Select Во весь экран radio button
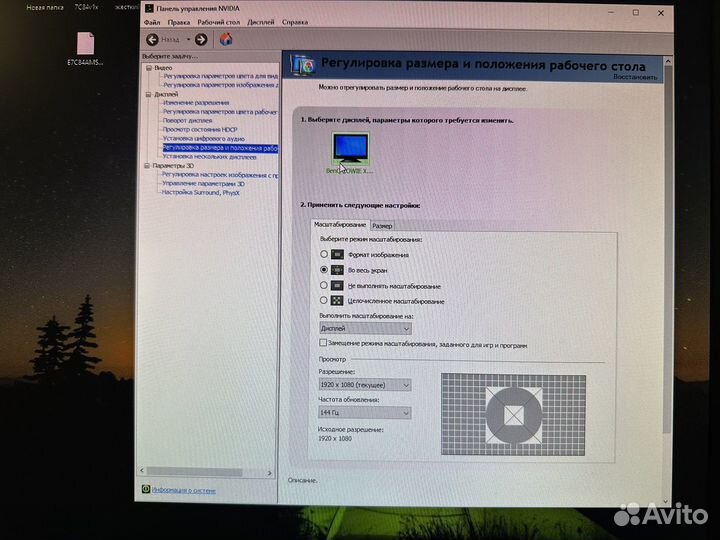The width and height of the screenshot is (720, 540). point(324,270)
